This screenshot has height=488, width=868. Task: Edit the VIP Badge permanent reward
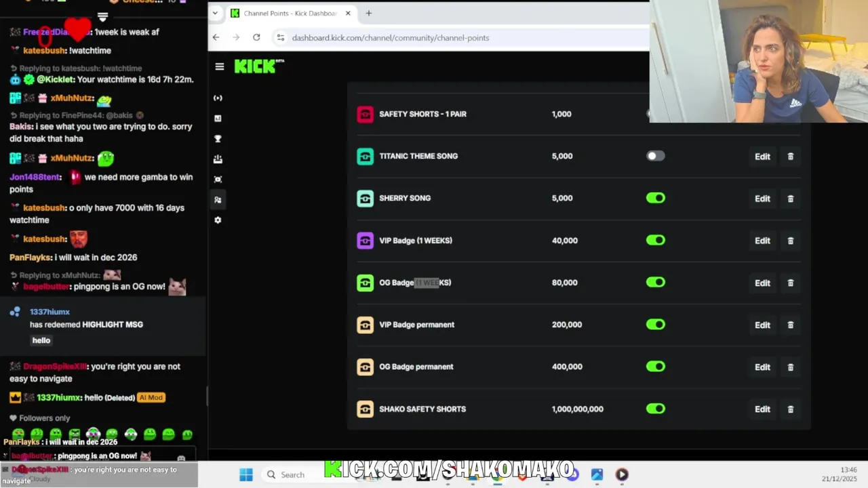pyautogui.click(x=762, y=325)
